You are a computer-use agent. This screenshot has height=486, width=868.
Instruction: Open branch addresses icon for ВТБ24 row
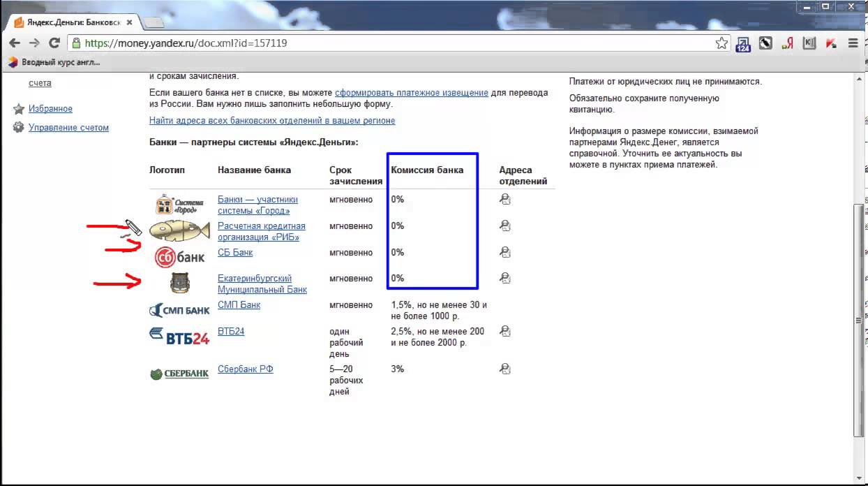coord(505,332)
